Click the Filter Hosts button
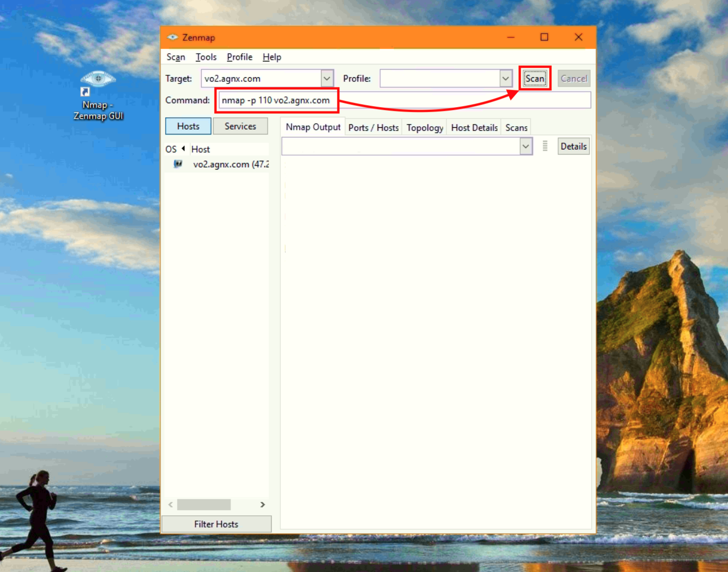Image resolution: width=728 pixels, height=572 pixels. [216, 524]
